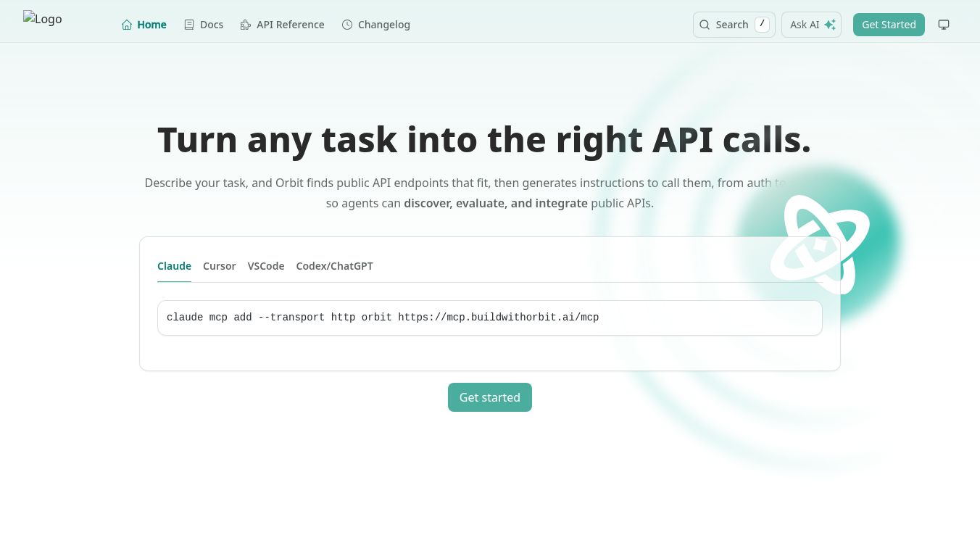Screen dimensions: 980x551
Task: Click the Get started button below the card
Action: click(490, 397)
